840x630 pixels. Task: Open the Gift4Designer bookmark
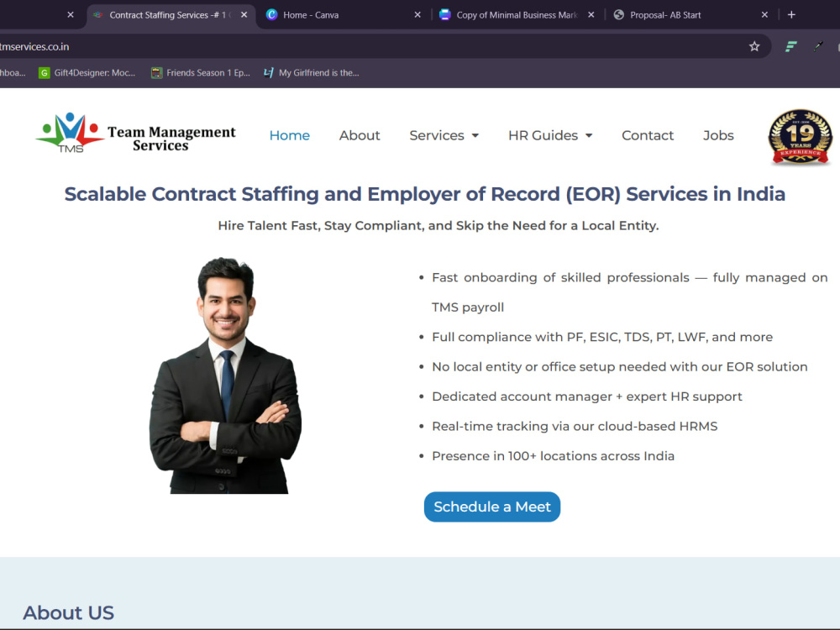[87, 73]
